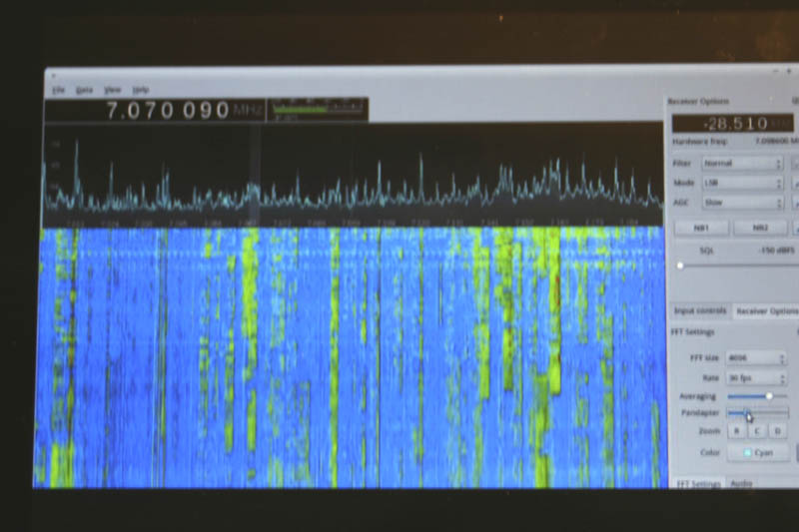Open the Help menu
Screen dimensions: 799x532
[141, 90]
